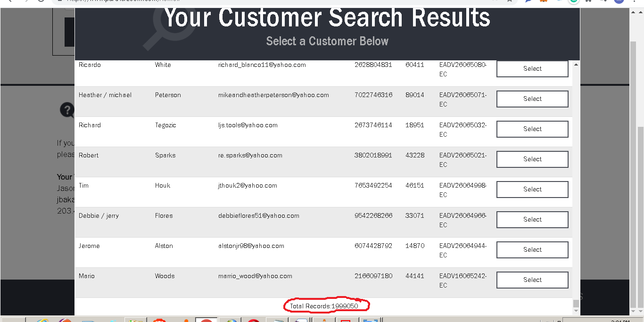The height and width of the screenshot is (322, 644).
Task: Click last name Tegozic
Action: 165,125
